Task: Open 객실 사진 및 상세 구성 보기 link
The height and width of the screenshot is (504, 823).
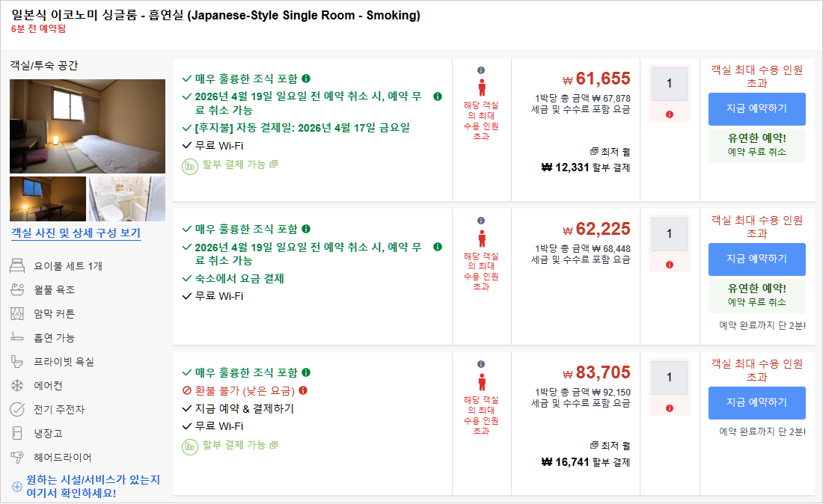Action: [76, 233]
